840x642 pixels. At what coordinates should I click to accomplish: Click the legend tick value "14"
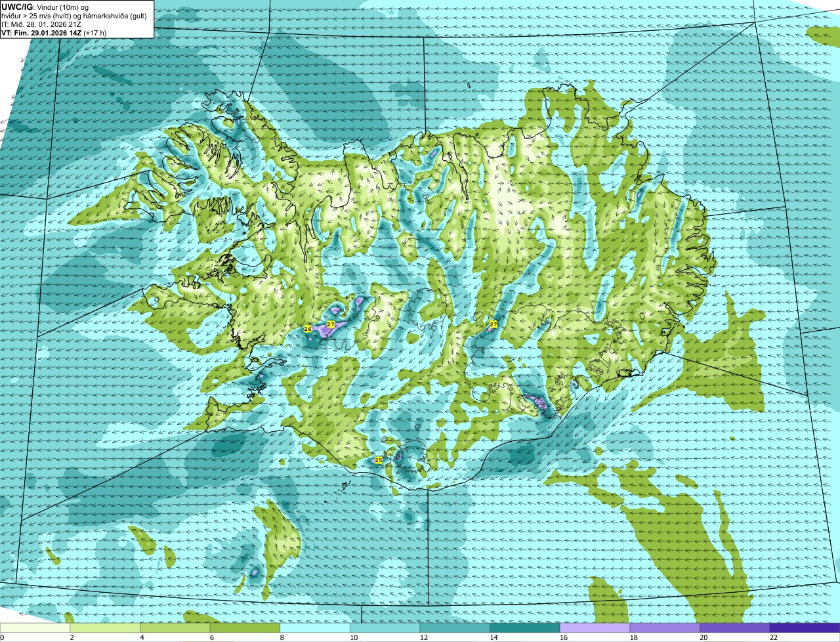[x=493, y=637]
